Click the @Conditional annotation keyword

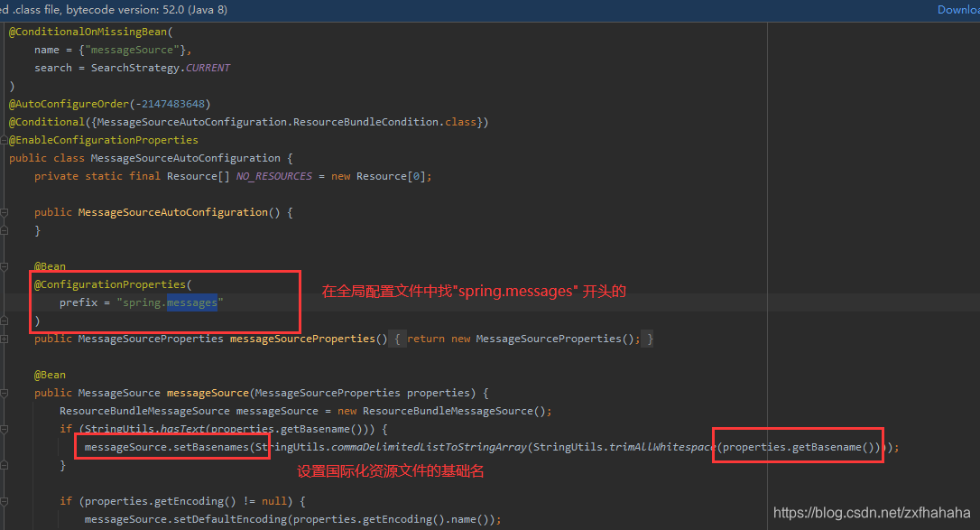[47, 122]
